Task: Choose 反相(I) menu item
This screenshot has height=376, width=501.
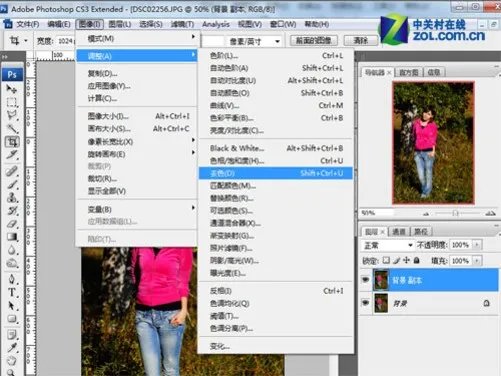Action: point(276,291)
